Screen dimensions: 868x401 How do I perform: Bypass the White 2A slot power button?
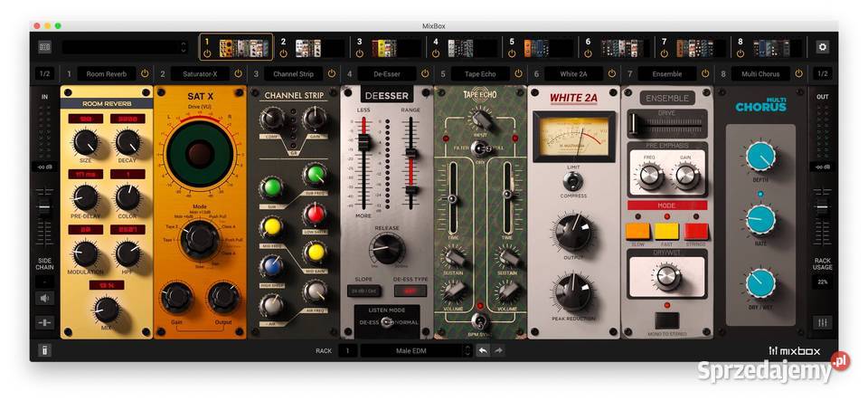[612, 73]
